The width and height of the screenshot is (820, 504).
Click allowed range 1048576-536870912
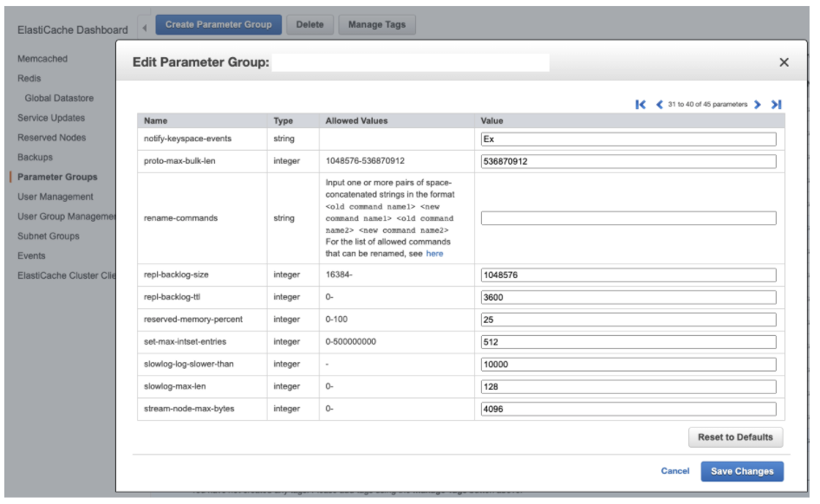[x=365, y=161]
